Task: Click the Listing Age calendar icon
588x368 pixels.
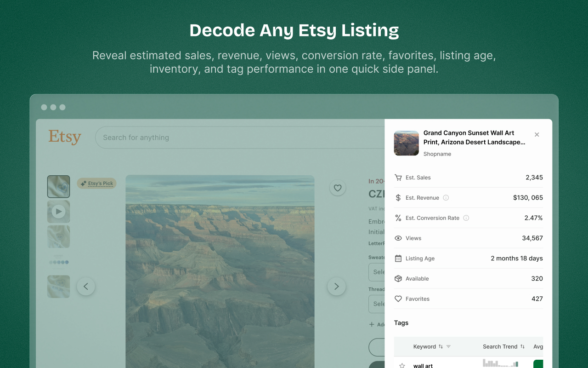Action: (x=398, y=259)
